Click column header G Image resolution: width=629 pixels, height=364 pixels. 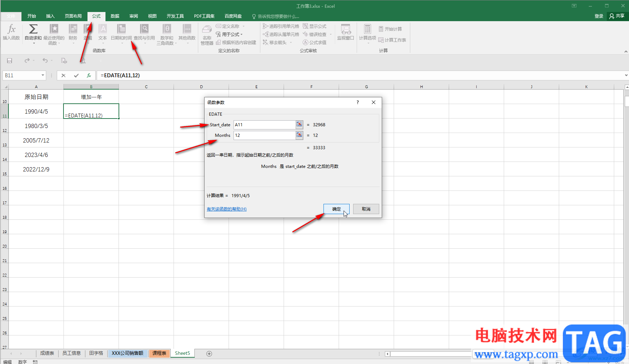[367, 87]
